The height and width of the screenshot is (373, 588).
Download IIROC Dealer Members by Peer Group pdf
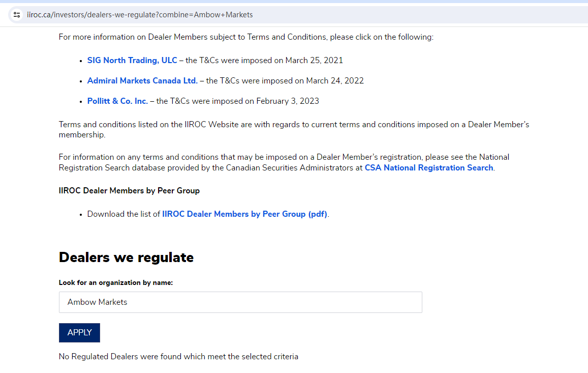[244, 214]
